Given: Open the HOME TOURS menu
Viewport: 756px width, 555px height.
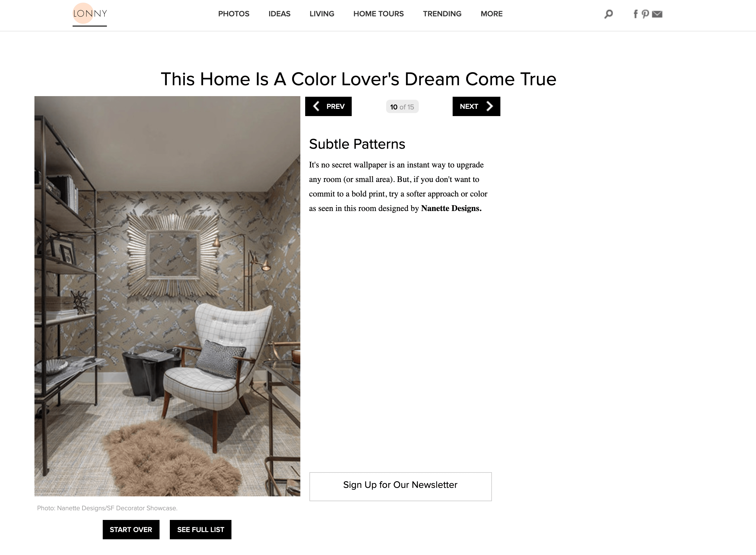Looking at the screenshot, I should pos(379,14).
